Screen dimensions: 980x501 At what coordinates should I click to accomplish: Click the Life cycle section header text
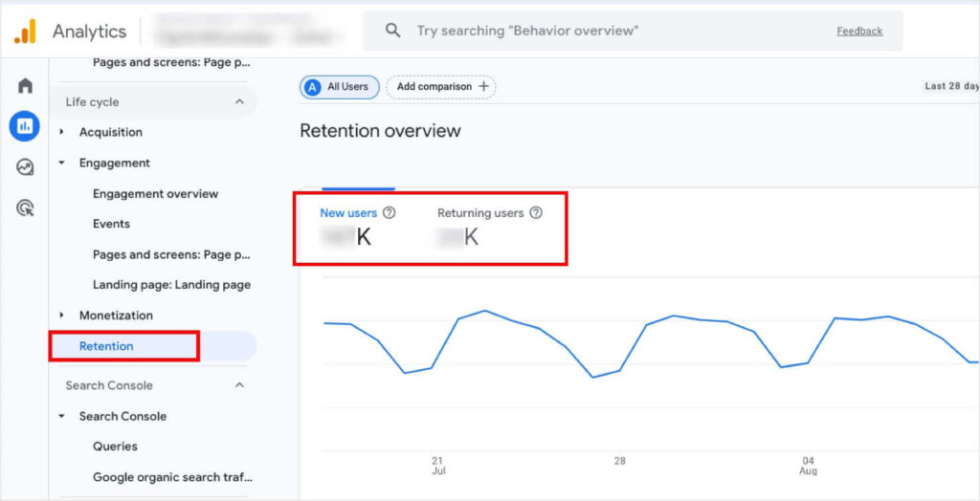92,101
